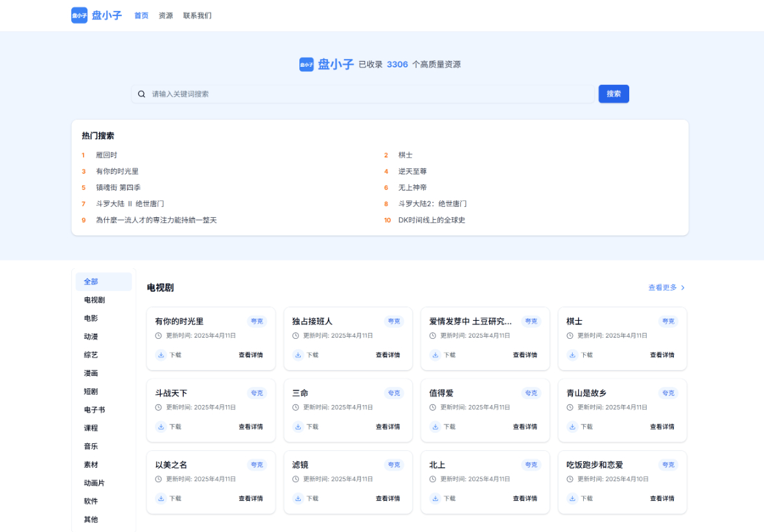Select the 夸克 badge on 三命 card
The image size is (764, 532).
393,393
